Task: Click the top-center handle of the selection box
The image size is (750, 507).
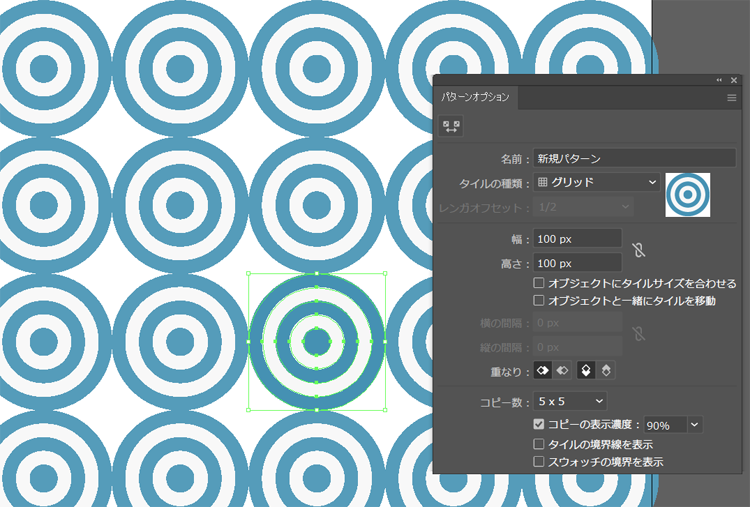Action: pyautogui.click(x=317, y=274)
